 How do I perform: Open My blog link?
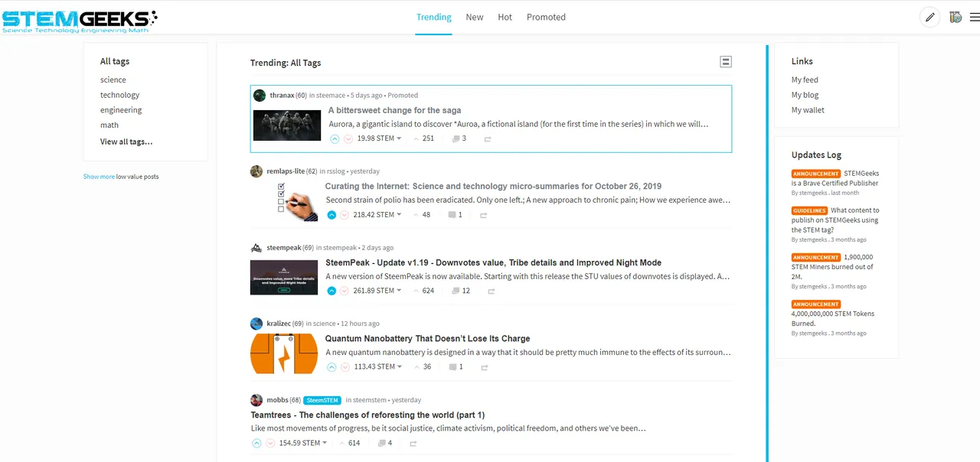click(805, 95)
